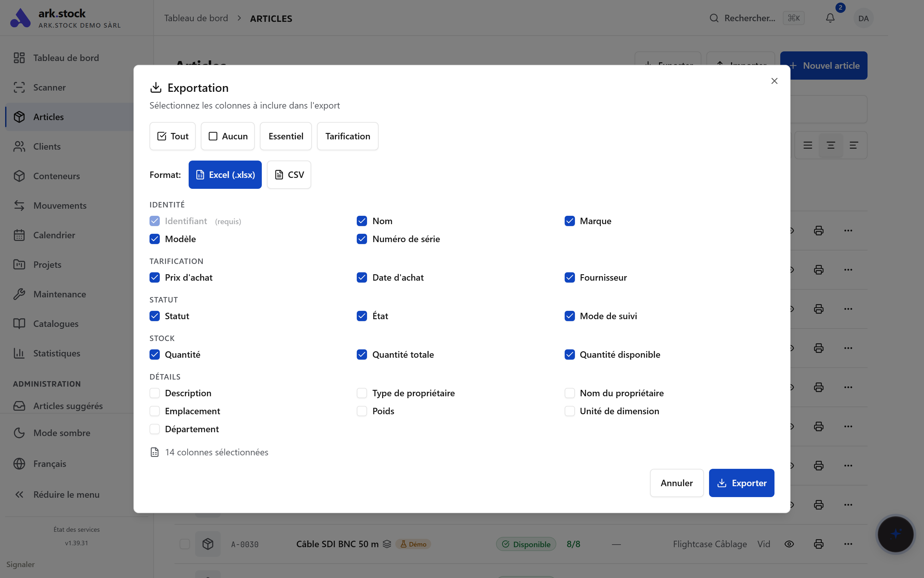Click the Démo tag on Câble SDI
Image resolution: width=924 pixels, height=578 pixels.
pyautogui.click(x=413, y=544)
